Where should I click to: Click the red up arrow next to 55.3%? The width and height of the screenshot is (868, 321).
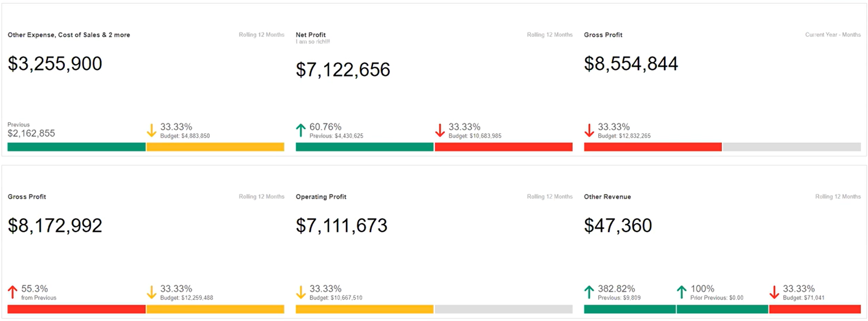[13, 292]
